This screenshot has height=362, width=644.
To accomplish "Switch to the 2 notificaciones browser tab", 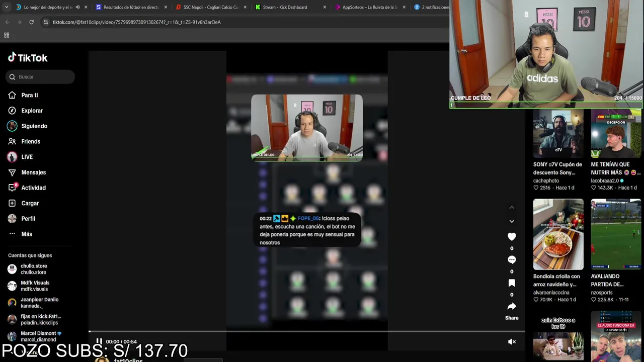I will click(433, 7).
